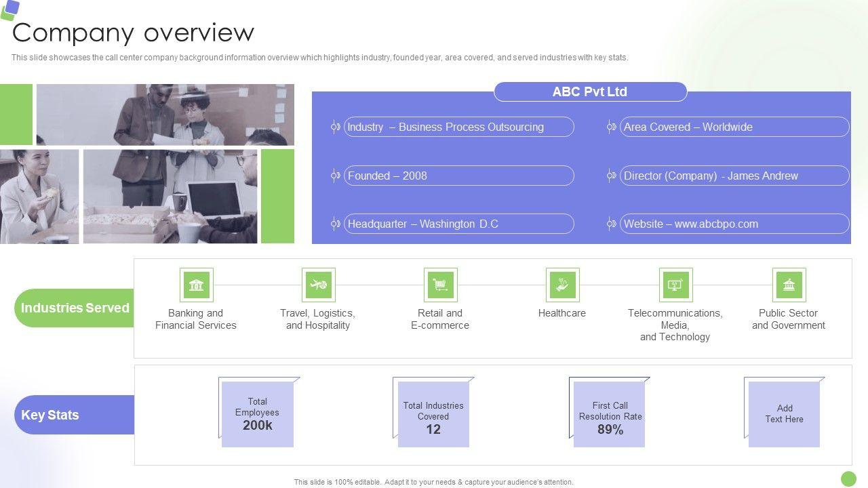Image resolution: width=868 pixels, height=488 pixels.
Task: Click the Add Text Here placeholder card
Action: tap(784, 413)
